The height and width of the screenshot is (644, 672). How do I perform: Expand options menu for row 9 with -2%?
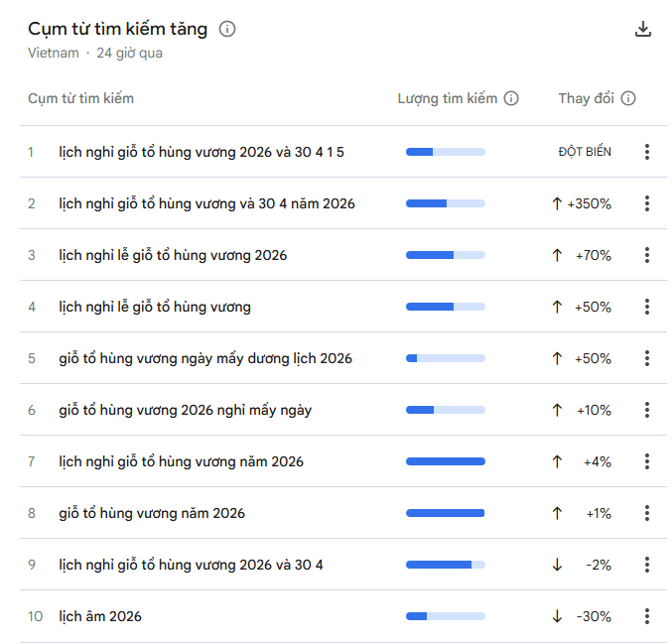pos(646,565)
